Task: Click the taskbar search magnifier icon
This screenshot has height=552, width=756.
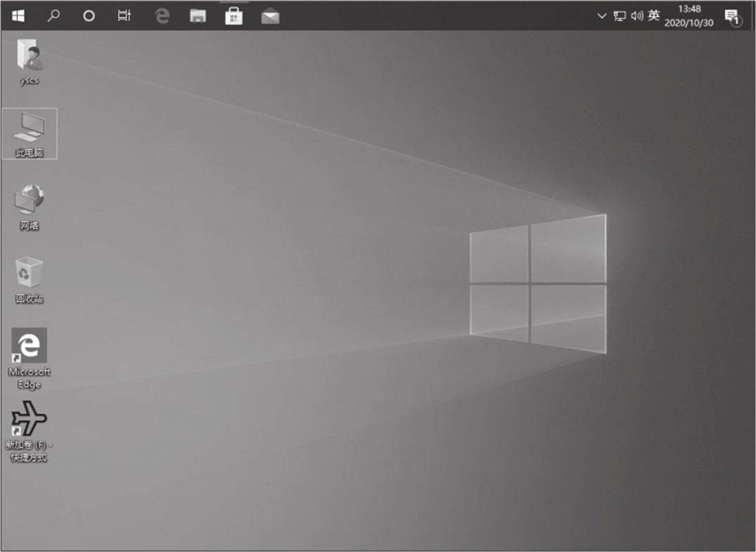Action: 53,16
